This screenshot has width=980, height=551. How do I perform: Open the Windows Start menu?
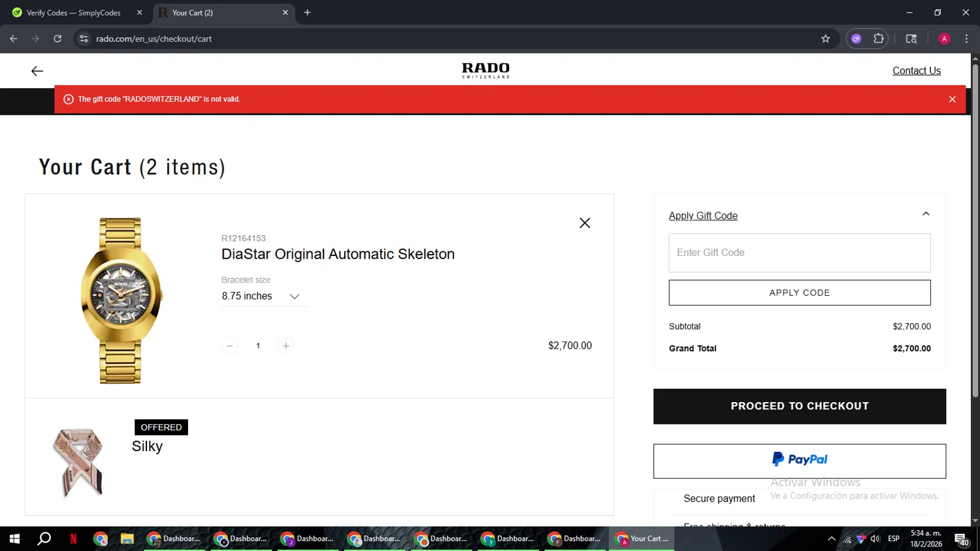coord(14,539)
